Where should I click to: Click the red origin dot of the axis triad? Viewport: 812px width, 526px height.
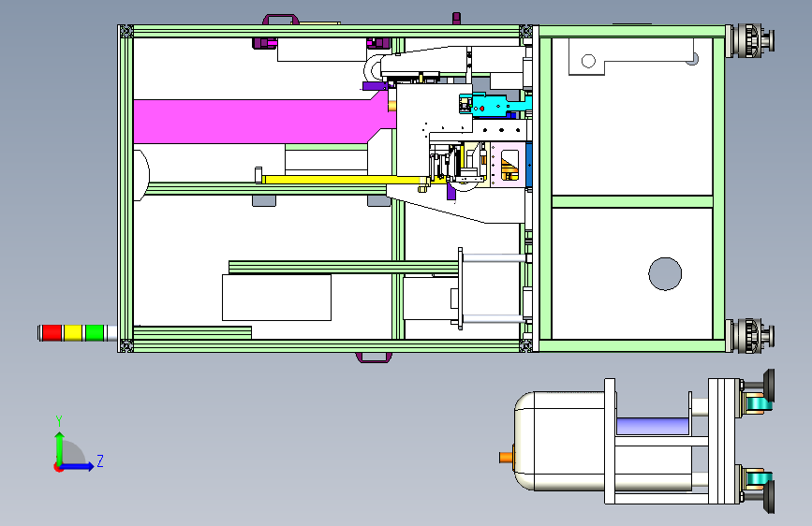58,467
